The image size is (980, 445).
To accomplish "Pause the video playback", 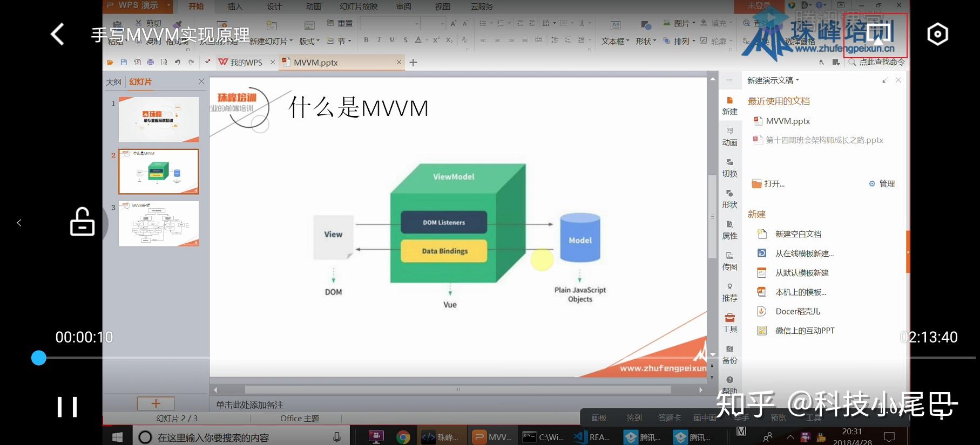I will [67, 407].
